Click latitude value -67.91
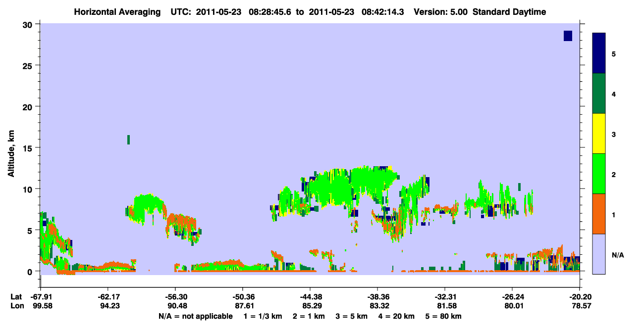644x330 pixels. point(41,297)
